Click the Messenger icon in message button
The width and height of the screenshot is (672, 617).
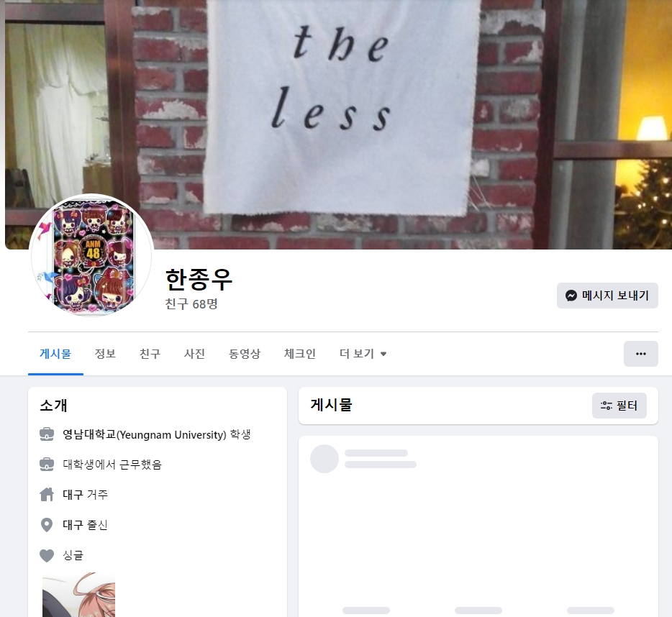point(571,296)
